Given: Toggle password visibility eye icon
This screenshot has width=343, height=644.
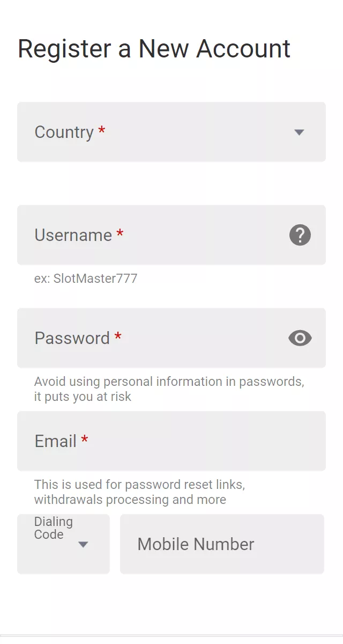Looking at the screenshot, I should (300, 338).
